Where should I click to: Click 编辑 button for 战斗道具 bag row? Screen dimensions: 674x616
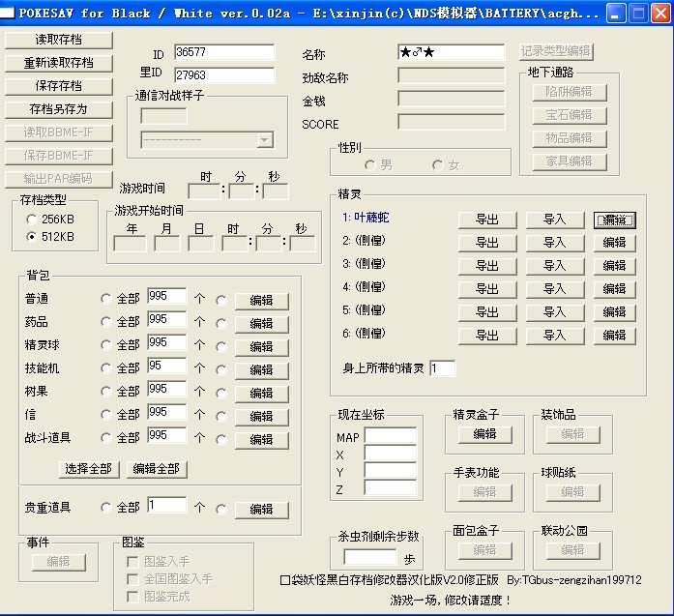[x=262, y=440]
